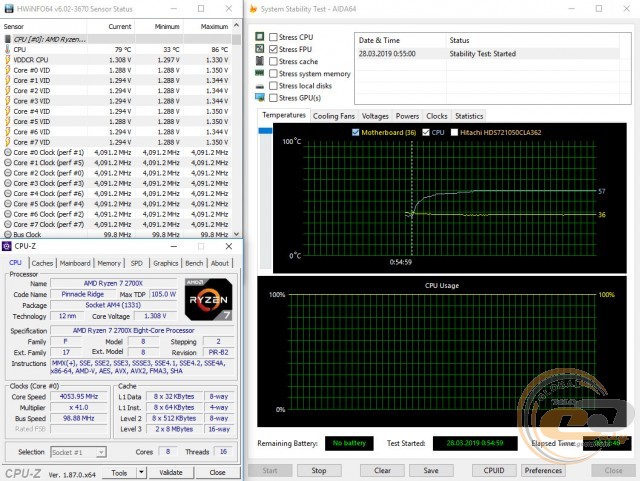Click clock icon of Core #7 Clock row
The width and height of the screenshot is (640, 481).
pyautogui.click(x=8, y=225)
